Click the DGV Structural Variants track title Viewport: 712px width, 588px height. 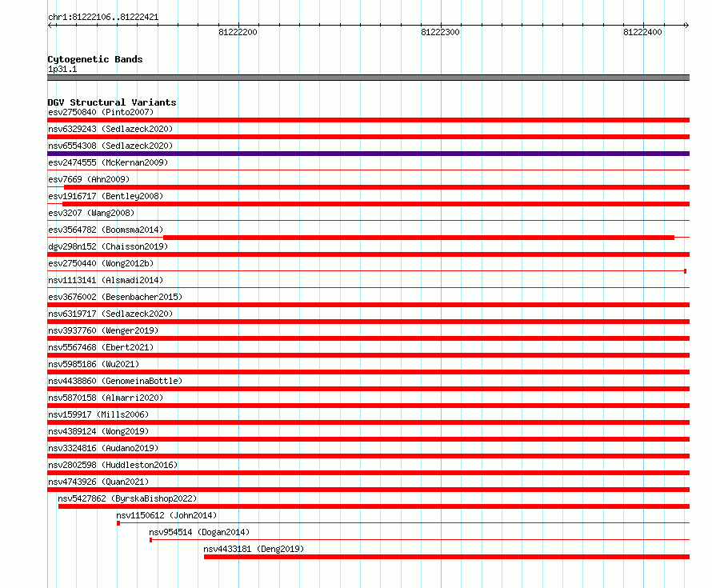point(112,102)
